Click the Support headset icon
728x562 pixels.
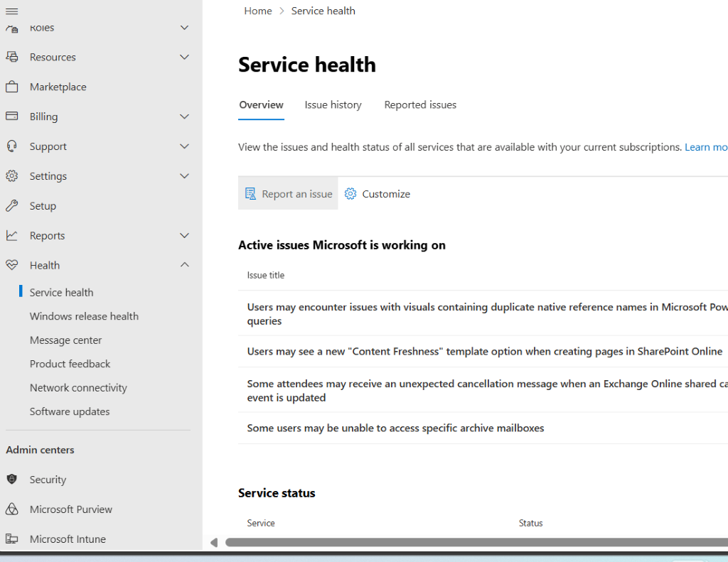tap(11, 146)
